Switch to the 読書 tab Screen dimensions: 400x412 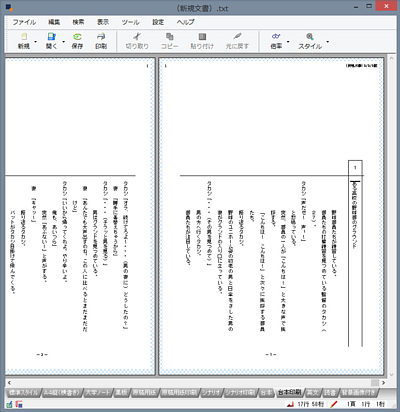330,392
